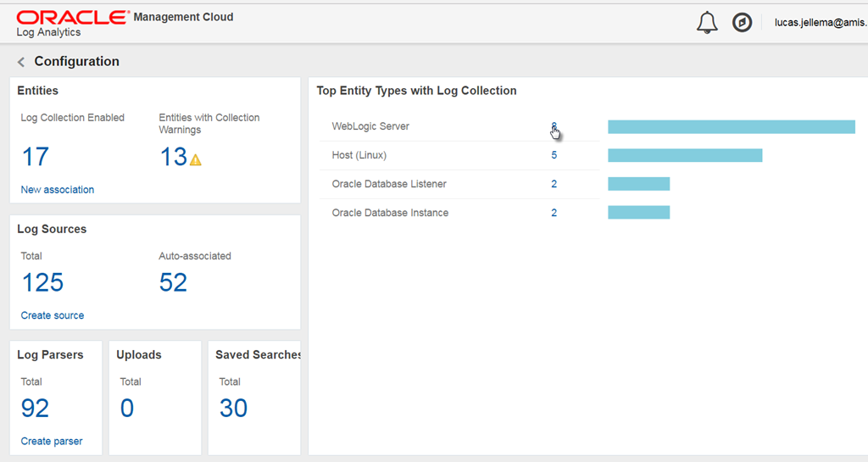Viewport: 868px width, 462px height.
Task: Click the Oracle logo
Action: click(72, 17)
